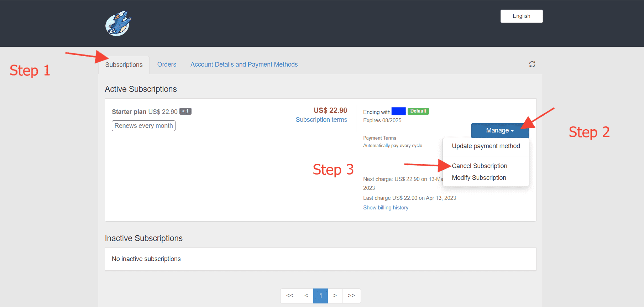The width and height of the screenshot is (644, 307).
Task: Open Account Details and Payment Methods tab
Action: coord(244,64)
